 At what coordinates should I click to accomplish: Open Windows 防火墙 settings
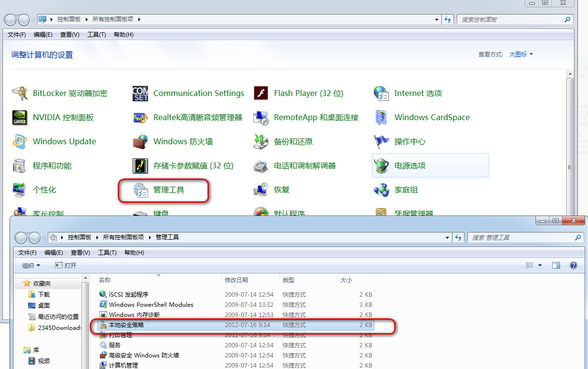173,141
